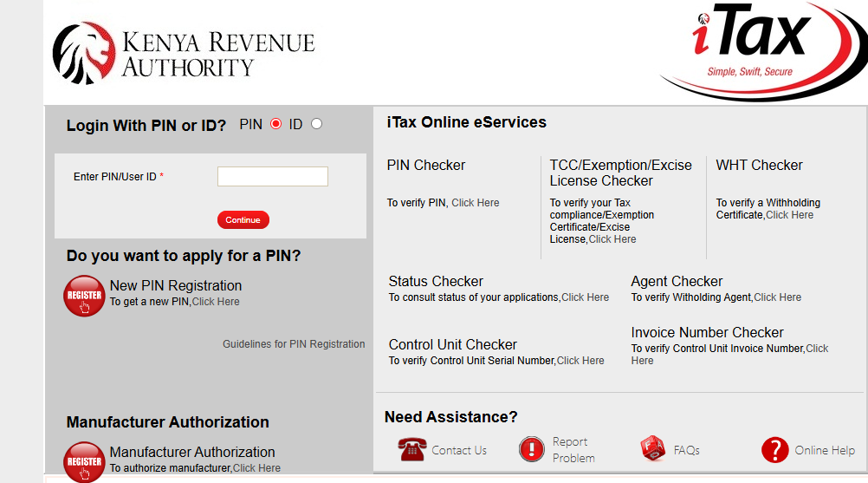Select the PIN login radio button
This screenshot has height=483, width=868.
coord(276,124)
